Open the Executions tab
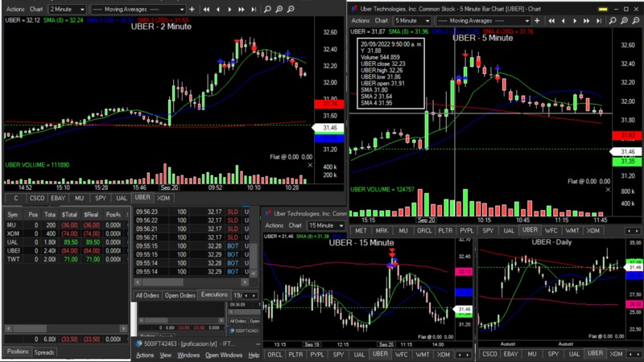Viewport: 644px width, 362px height. (x=214, y=295)
